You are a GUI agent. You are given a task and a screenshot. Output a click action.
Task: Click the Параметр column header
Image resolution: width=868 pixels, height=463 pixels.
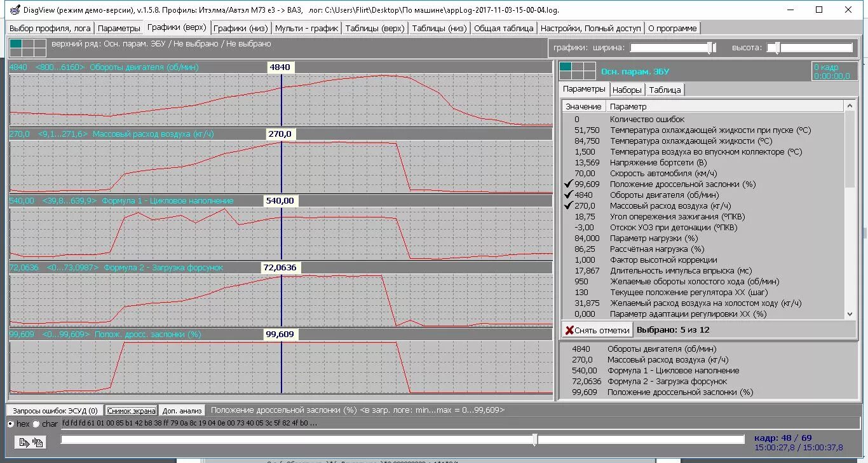[x=725, y=106]
